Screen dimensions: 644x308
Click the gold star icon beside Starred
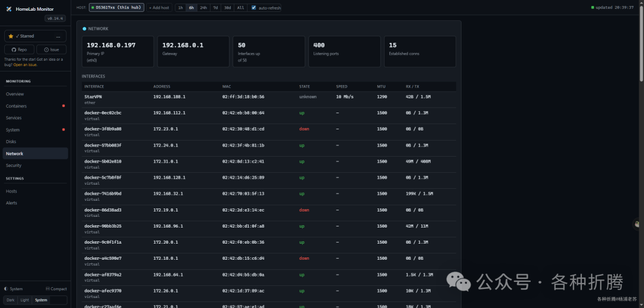point(11,36)
